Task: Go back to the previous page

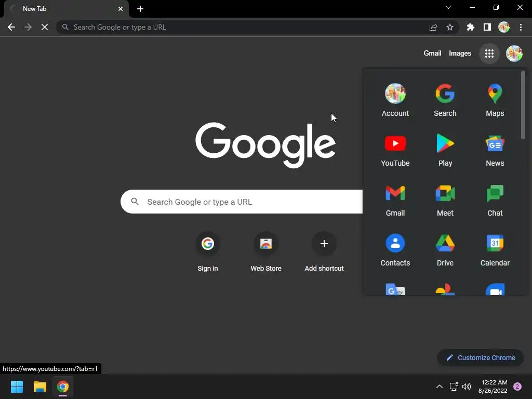Action: coord(11,27)
